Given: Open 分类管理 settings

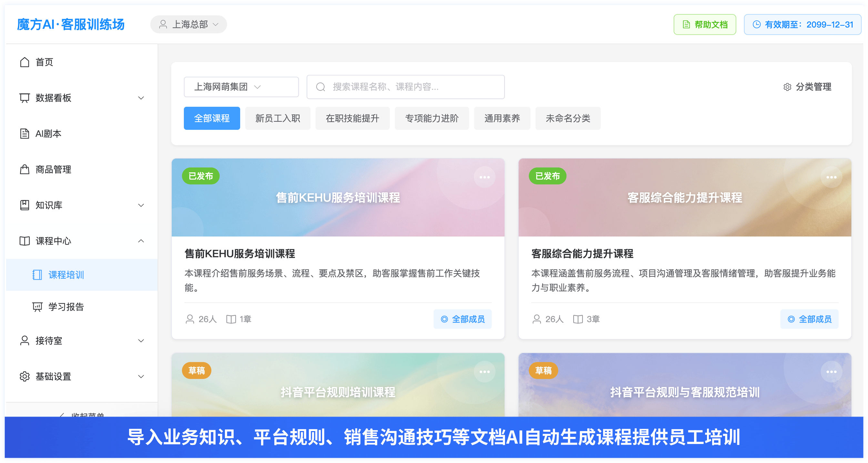Looking at the screenshot, I should (807, 87).
